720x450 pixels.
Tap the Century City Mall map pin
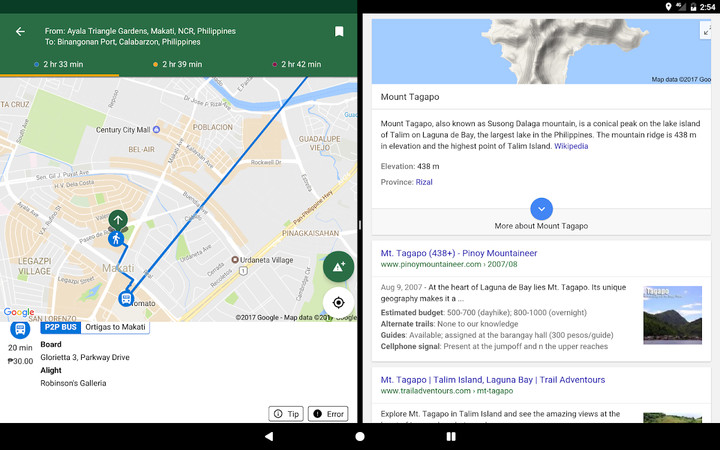tap(156, 129)
